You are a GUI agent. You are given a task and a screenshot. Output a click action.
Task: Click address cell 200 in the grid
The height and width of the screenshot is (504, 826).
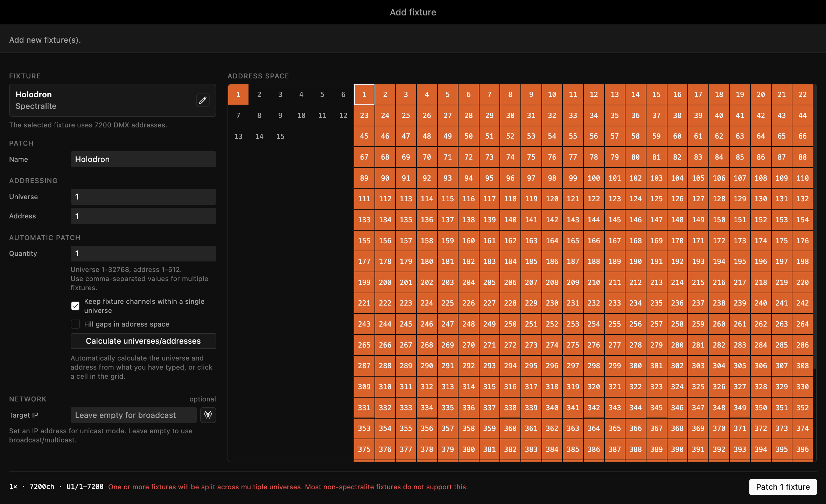385,282
